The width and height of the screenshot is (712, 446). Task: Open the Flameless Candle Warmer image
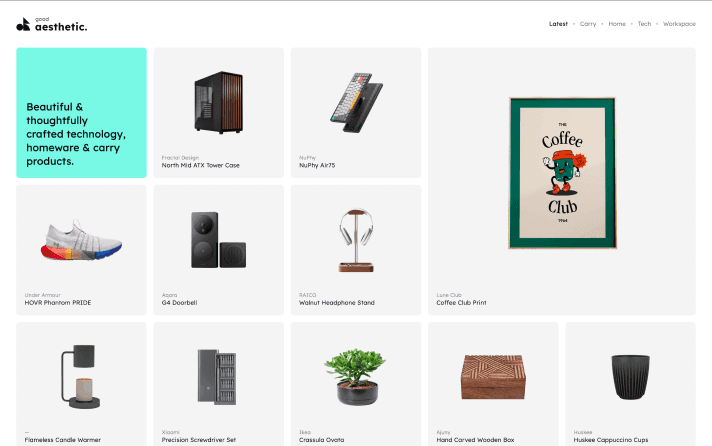pyautogui.click(x=81, y=377)
